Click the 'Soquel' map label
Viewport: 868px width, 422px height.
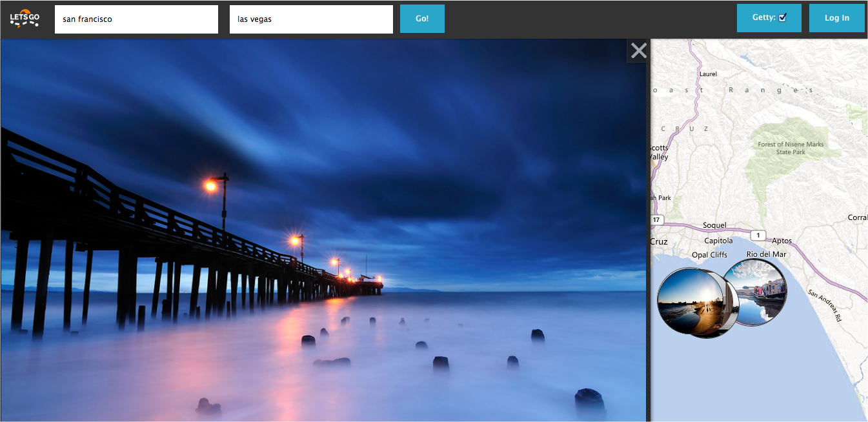714,225
